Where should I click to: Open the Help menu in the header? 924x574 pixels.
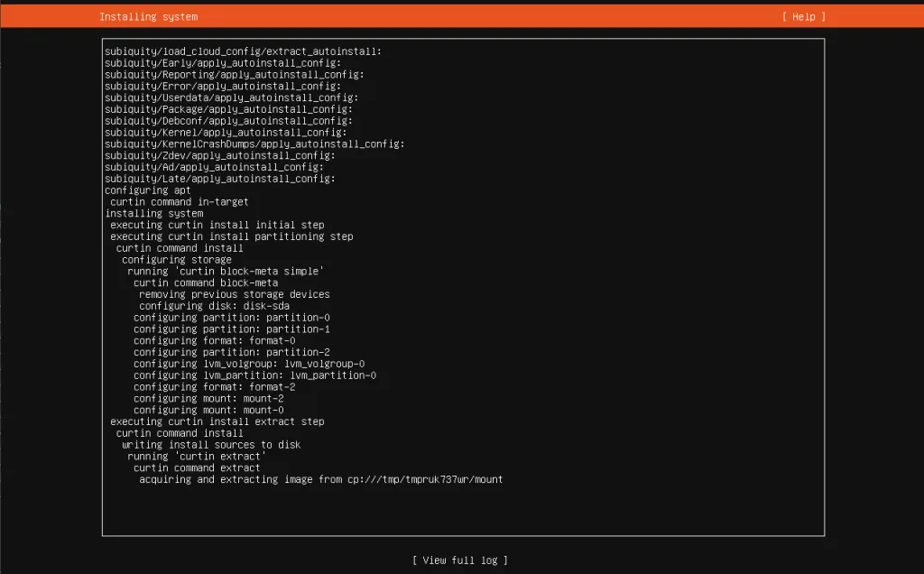pos(804,16)
